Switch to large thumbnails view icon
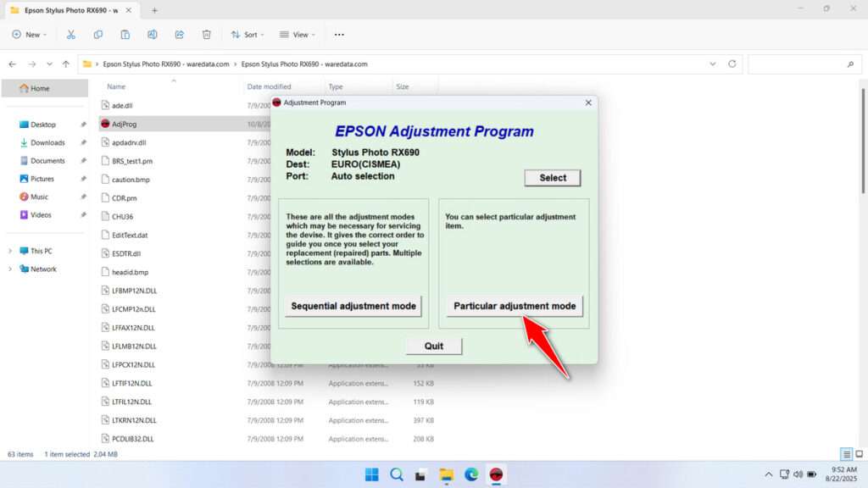Image resolution: width=868 pixels, height=488 pixels. [860, 454]
